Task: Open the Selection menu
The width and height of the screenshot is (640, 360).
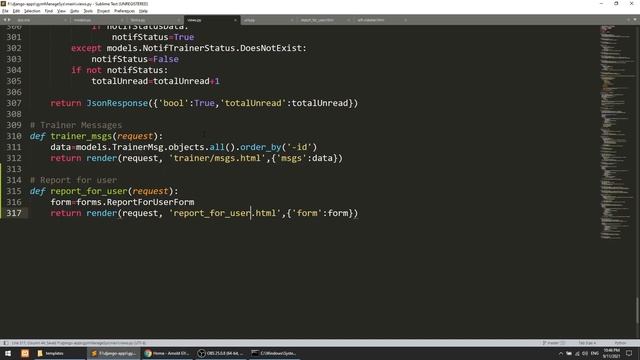Action: coord(32,11)
